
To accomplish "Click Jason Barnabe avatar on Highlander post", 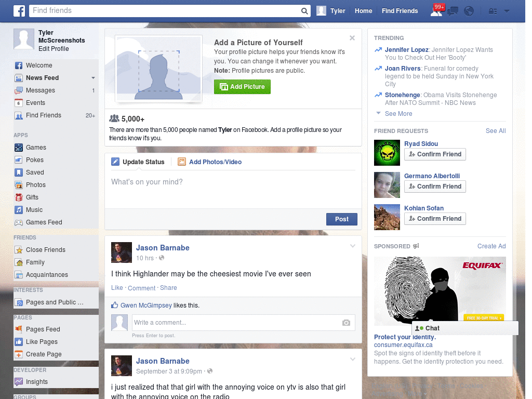I will click(x=122, y=252).
